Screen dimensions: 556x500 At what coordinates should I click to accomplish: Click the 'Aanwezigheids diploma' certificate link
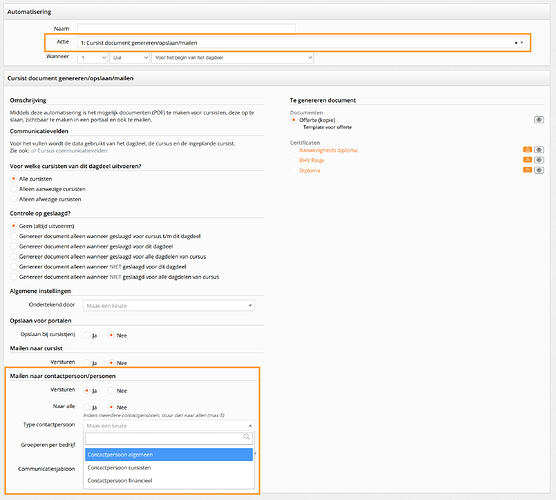[328, 150]
